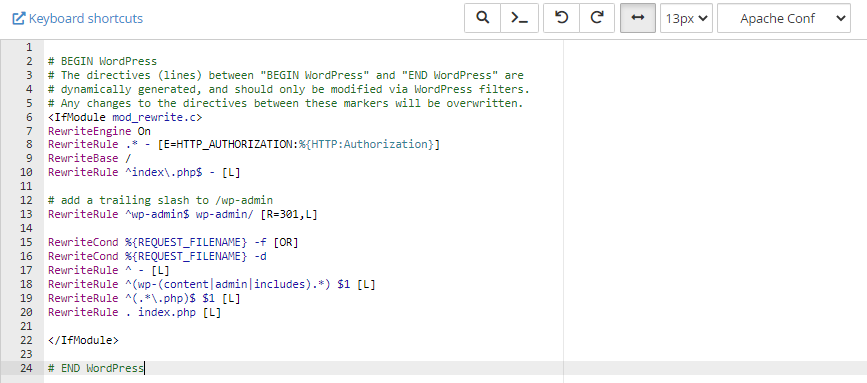
Task: Click the 'add a trailing slash to /wp-admin' comment
Action: point(160,201)
